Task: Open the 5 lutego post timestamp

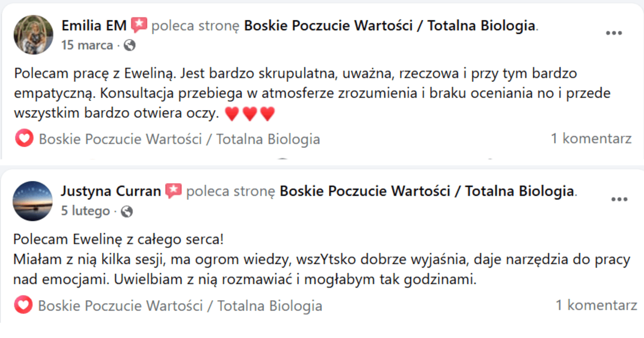Action: [85, 211]
